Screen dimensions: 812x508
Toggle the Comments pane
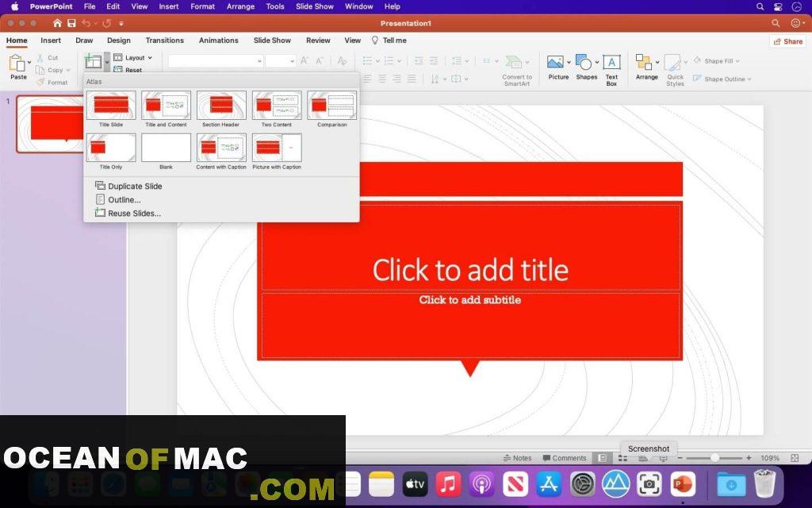[565, 458]
